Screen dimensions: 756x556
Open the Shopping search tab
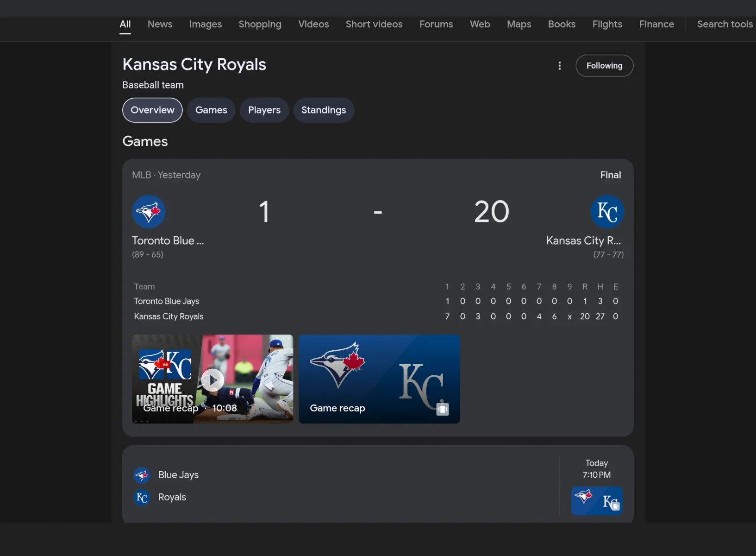pyautogui.click(x=260, y=25)
